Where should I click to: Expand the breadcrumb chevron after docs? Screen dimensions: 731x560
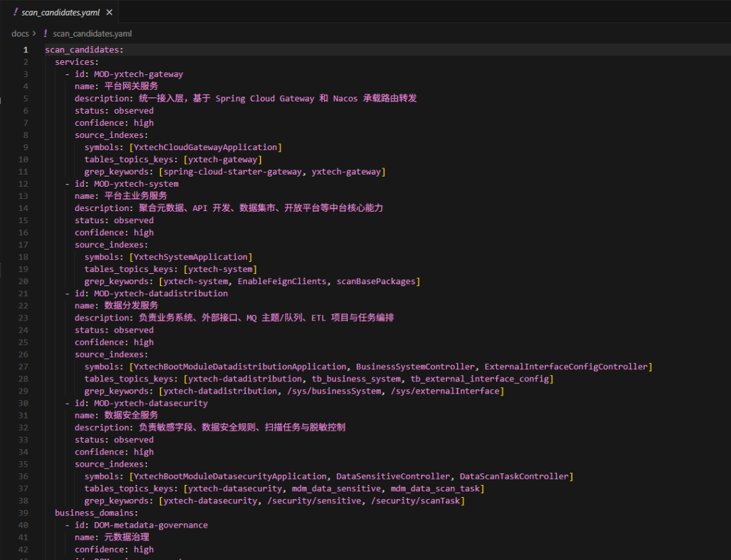coord(34,34)
